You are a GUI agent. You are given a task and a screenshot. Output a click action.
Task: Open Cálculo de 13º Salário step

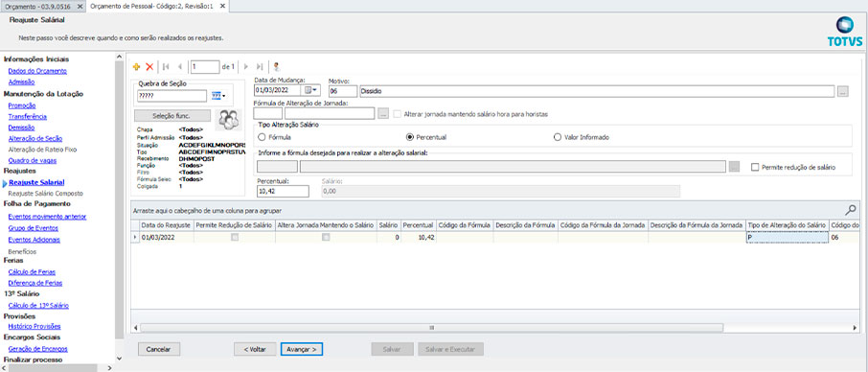38,306
